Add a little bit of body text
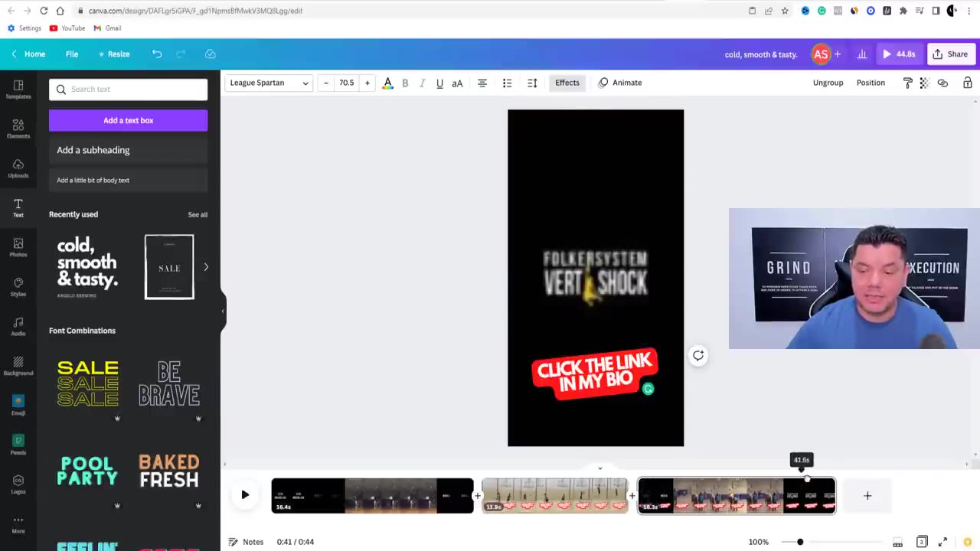The height and width of the screenshot is (551, 980). [128, 180]
